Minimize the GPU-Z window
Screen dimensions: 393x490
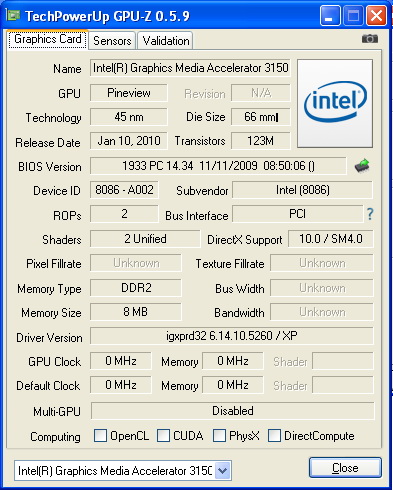(330, 16)
